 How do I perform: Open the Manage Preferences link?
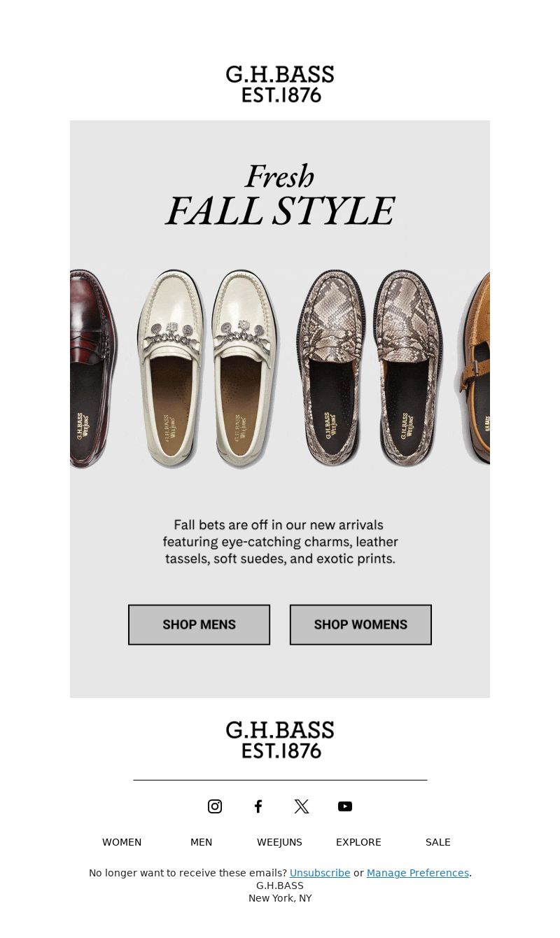418,873
